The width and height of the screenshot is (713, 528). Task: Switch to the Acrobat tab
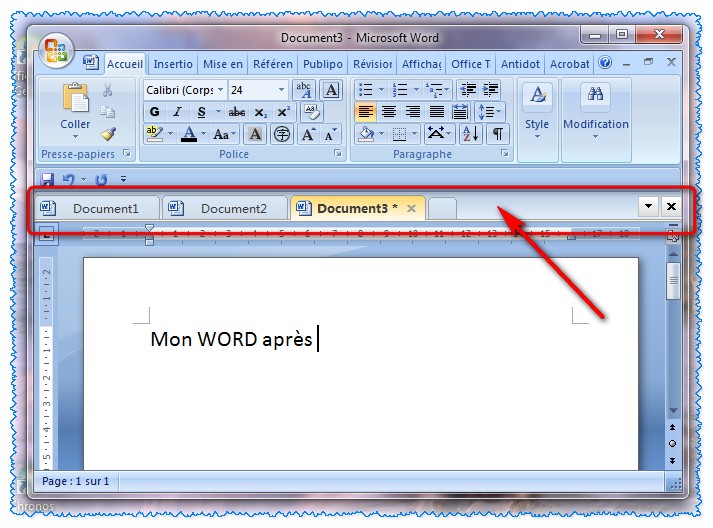[x=569, y=64]
